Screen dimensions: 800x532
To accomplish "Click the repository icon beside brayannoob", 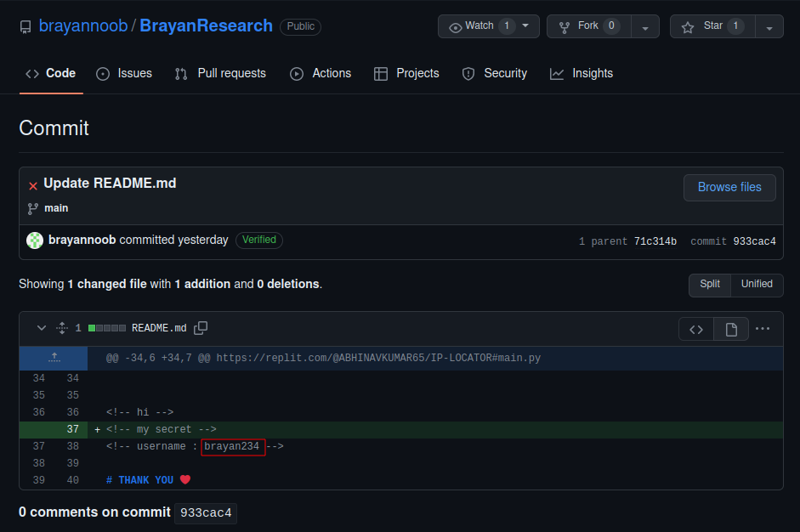I will (25, 26).
